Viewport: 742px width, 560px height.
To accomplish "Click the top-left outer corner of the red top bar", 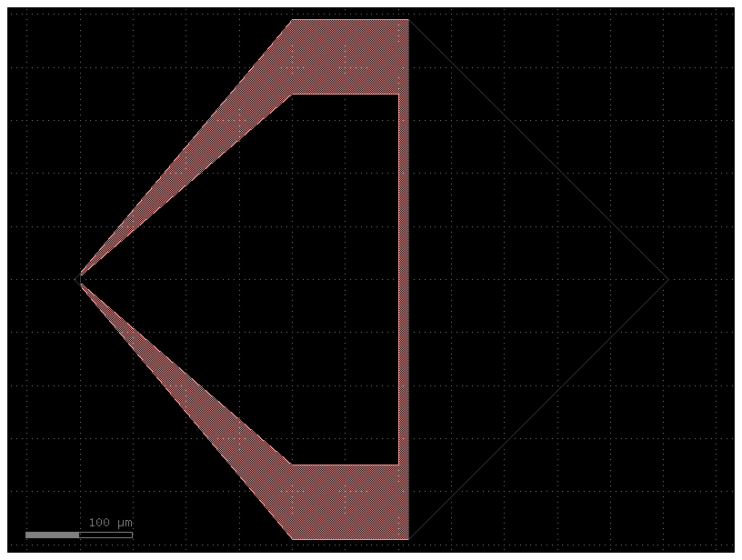I will click(x=293, y=20).
